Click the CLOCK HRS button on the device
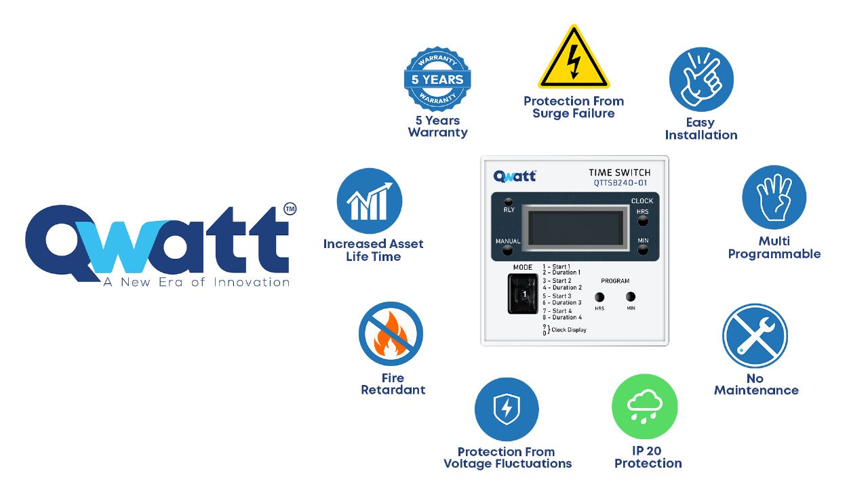 click(642, 221)
